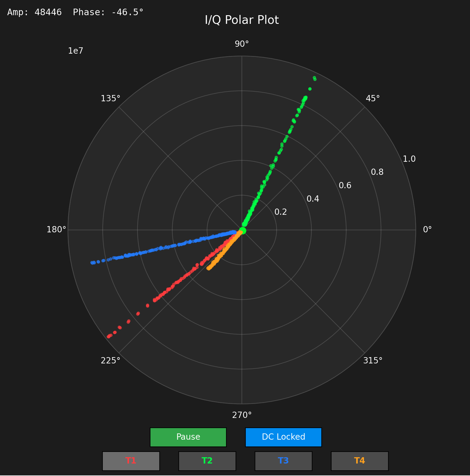Click the 225° angle label
The height and width of the screenshot is (476, 470).
click(x=111, y=361)
